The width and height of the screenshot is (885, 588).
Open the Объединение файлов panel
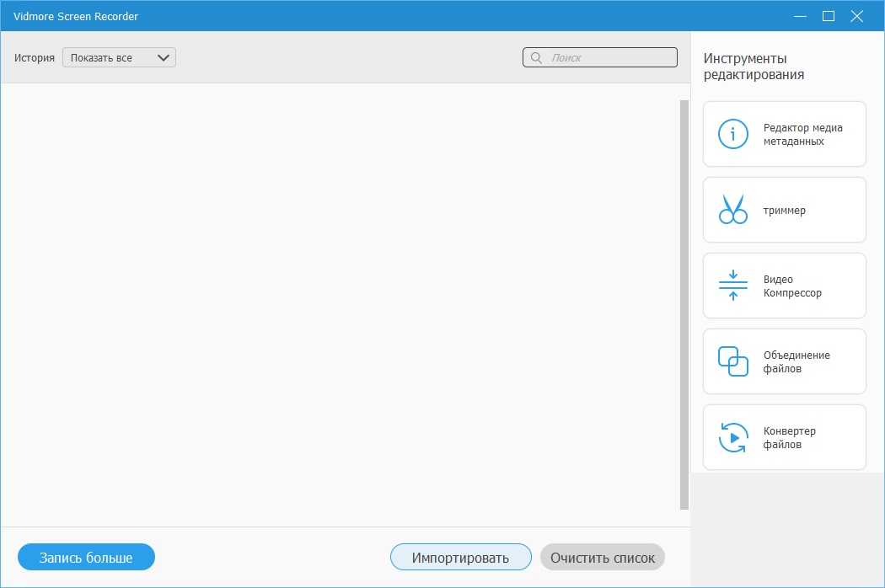tap(784, 361)
